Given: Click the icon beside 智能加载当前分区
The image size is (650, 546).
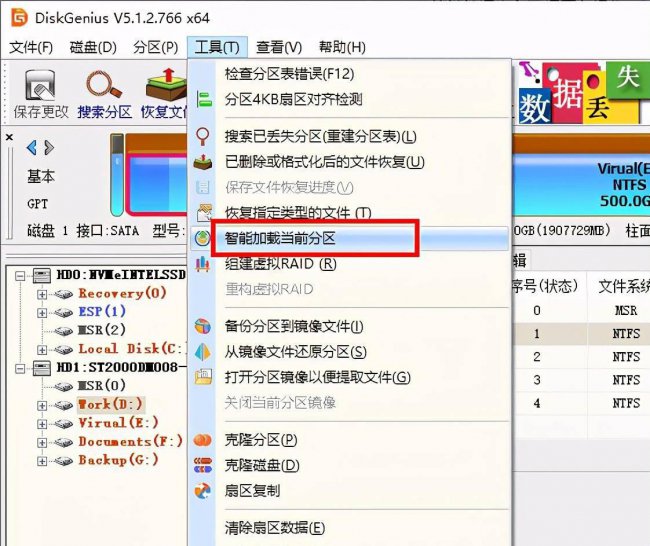Looking at the screenshot, I should pos(203,238).
